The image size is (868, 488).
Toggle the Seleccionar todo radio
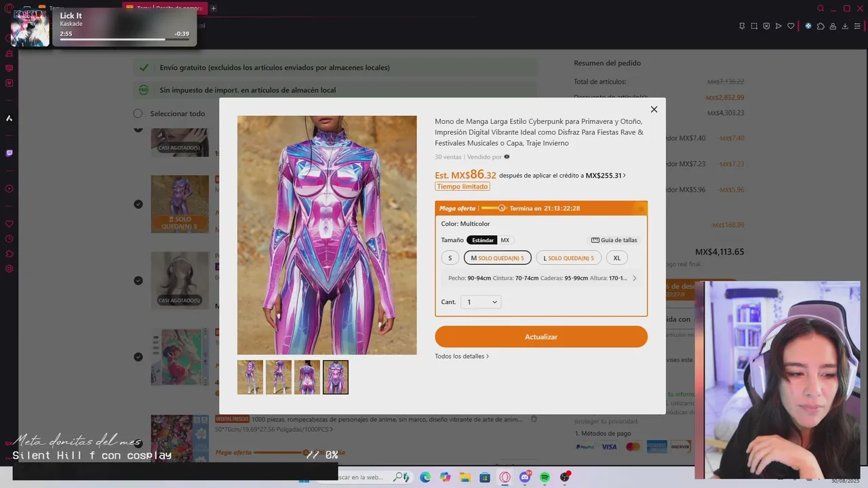138,113
